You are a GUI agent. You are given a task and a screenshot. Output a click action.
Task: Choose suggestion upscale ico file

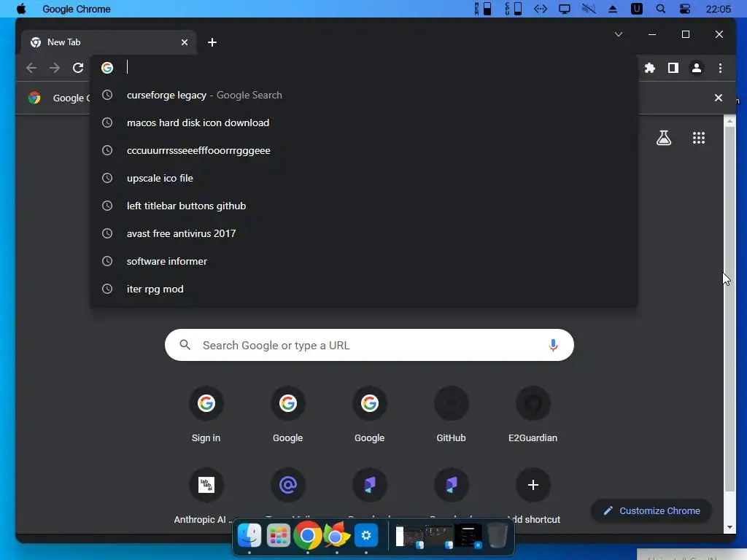(363, 178)
